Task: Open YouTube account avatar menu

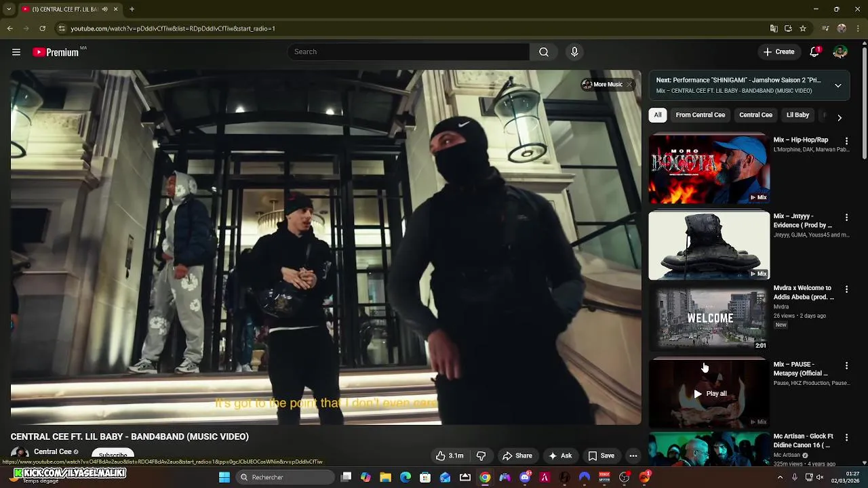Action: [840, 52]
